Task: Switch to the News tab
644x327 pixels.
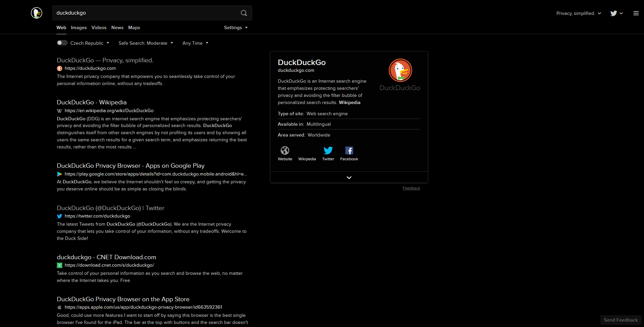Action: coord(117,27)
